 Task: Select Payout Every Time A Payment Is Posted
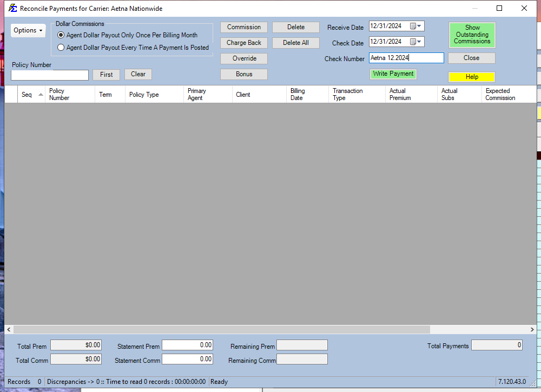[61, 48]
